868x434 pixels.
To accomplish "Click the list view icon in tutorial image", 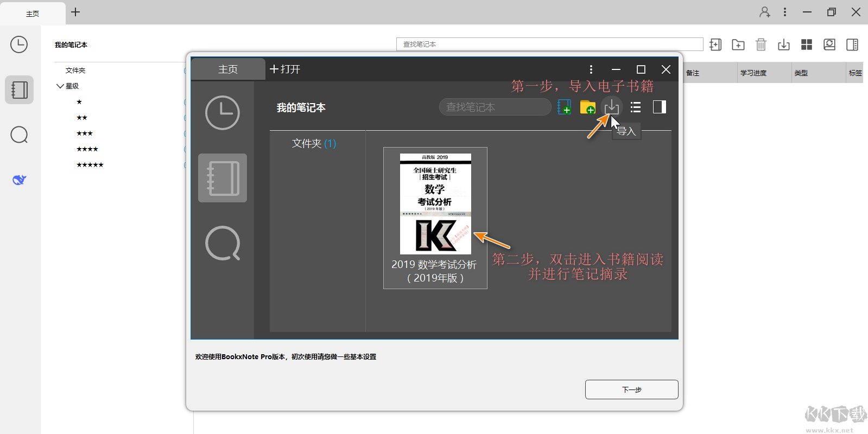I will point(636,107).
